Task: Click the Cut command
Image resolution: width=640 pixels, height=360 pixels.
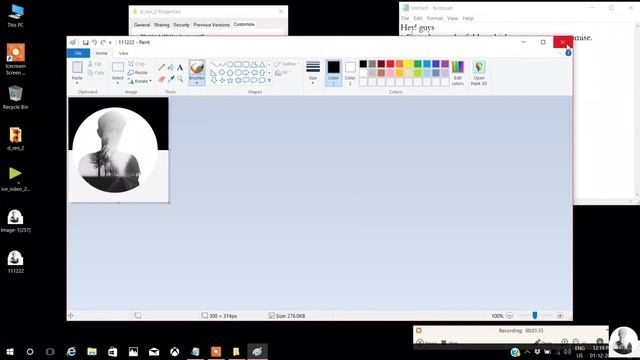Action: pyautogui.click(x=95, y=64)
